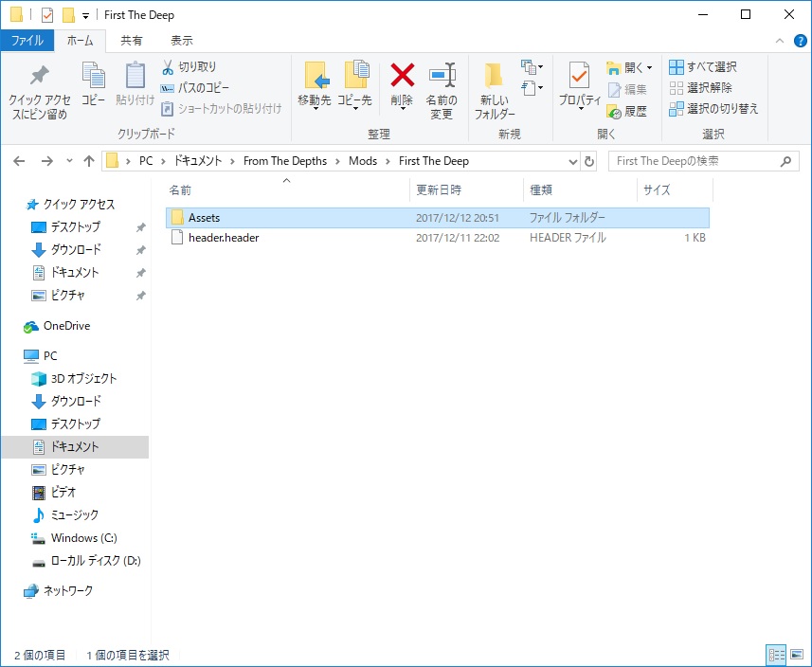The image size is (812, 667).
Task: Click すべて選択 (Select all) button
Action: click(702, 67)
